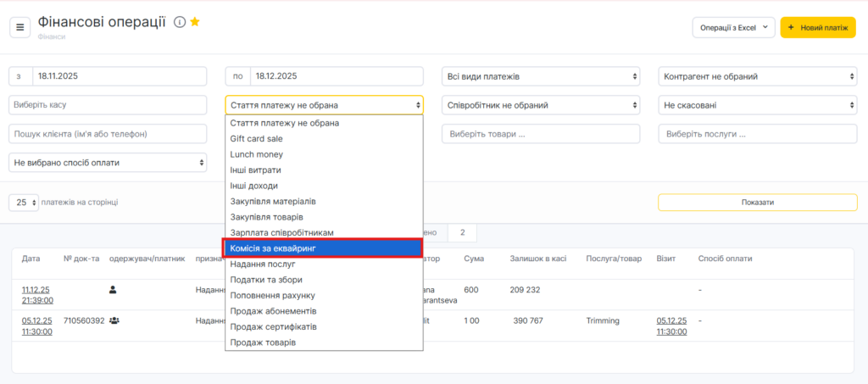Go to page 2 of results

click(462, 232)
